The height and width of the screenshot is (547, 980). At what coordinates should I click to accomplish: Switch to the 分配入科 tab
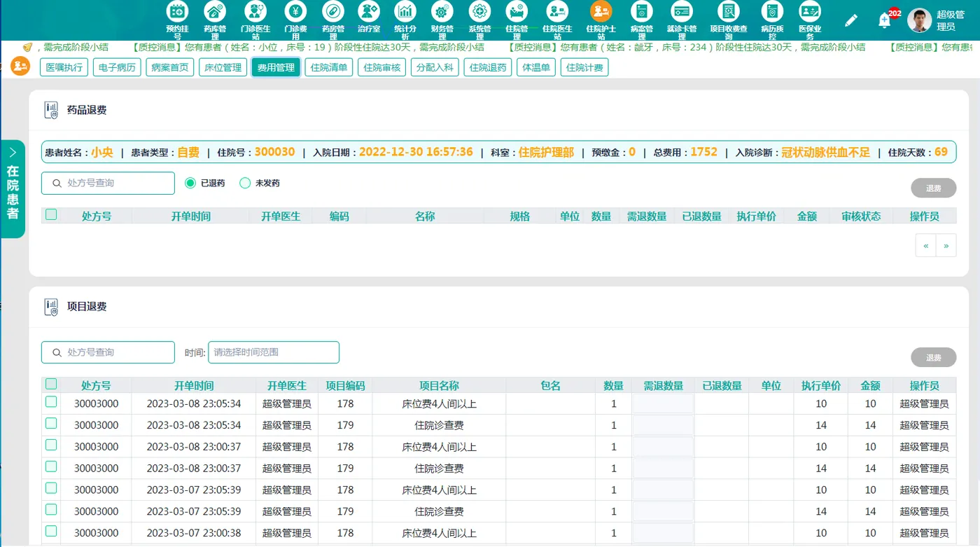pyautogui.click(x=435, y=67)
